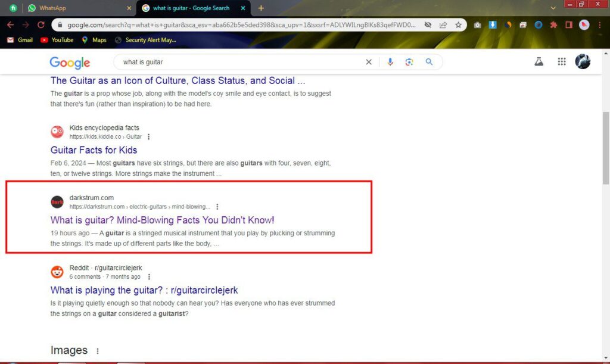Open 'Guitar Facts for Kids' result

coord(94,150)
